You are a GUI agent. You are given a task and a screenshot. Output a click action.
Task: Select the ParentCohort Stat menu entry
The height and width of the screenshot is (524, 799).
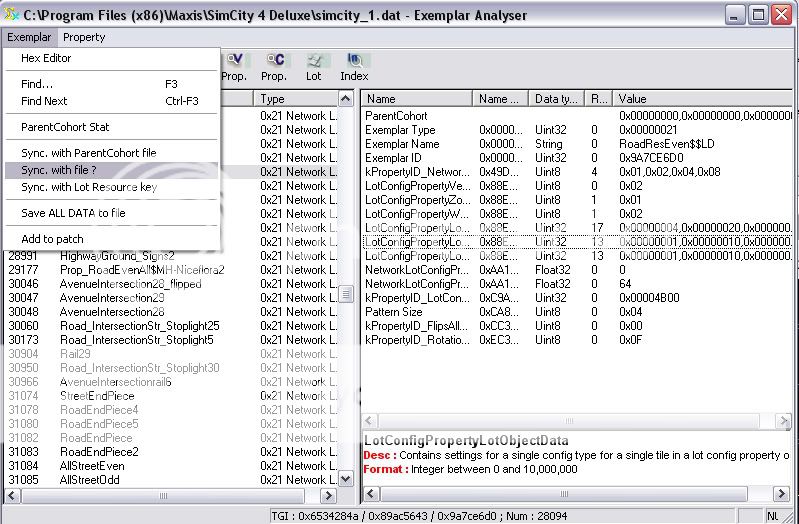[x=65, y=127]
